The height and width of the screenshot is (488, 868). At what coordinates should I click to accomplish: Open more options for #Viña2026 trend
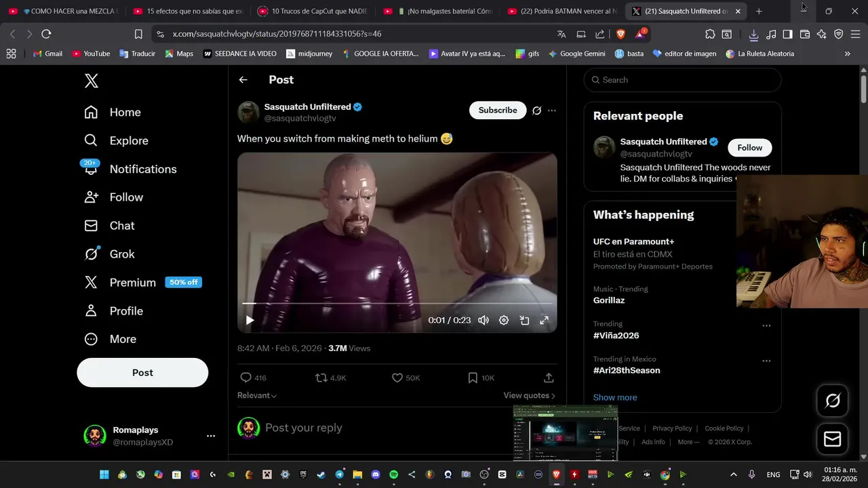[x=766, y=326]
